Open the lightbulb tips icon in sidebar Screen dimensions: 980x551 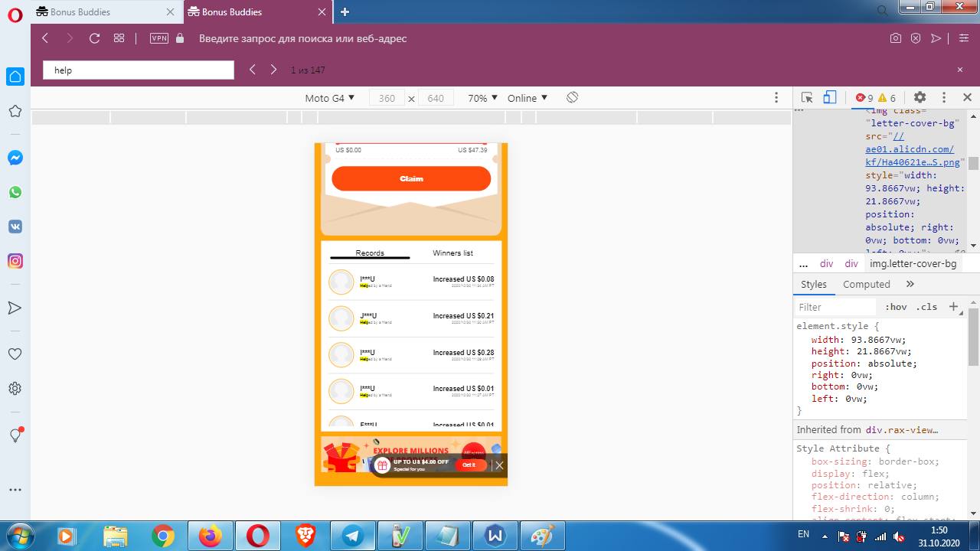click(x=15, y=435)
